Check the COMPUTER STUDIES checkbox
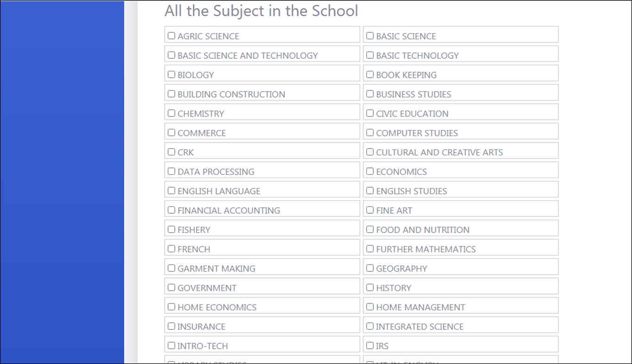Screen dimensions: 632x364 pyautogui.click(x=370, y=133)
